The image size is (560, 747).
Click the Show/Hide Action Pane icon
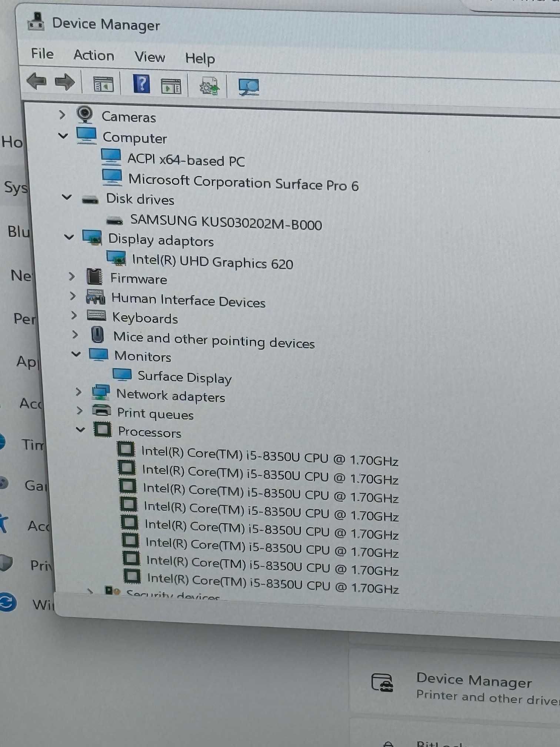coord(171,86)
